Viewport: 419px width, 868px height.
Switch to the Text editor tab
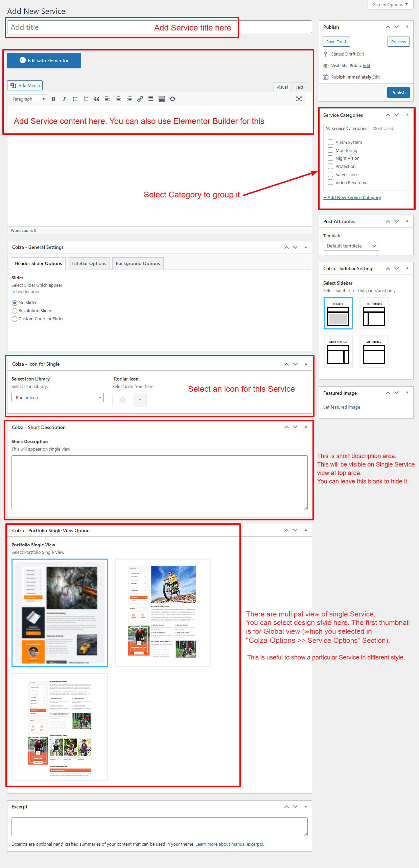coord(299,87)
